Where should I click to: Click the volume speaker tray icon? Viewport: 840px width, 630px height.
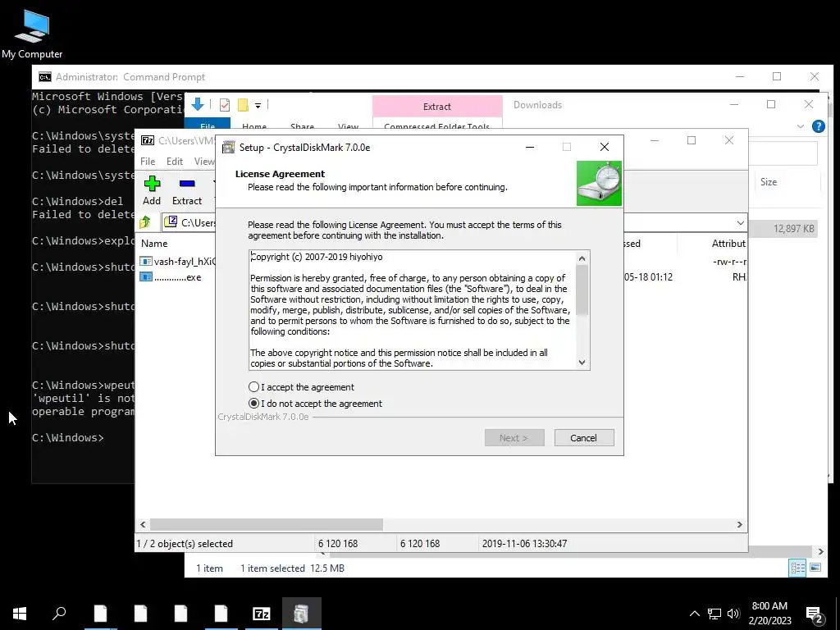[733, 614]
